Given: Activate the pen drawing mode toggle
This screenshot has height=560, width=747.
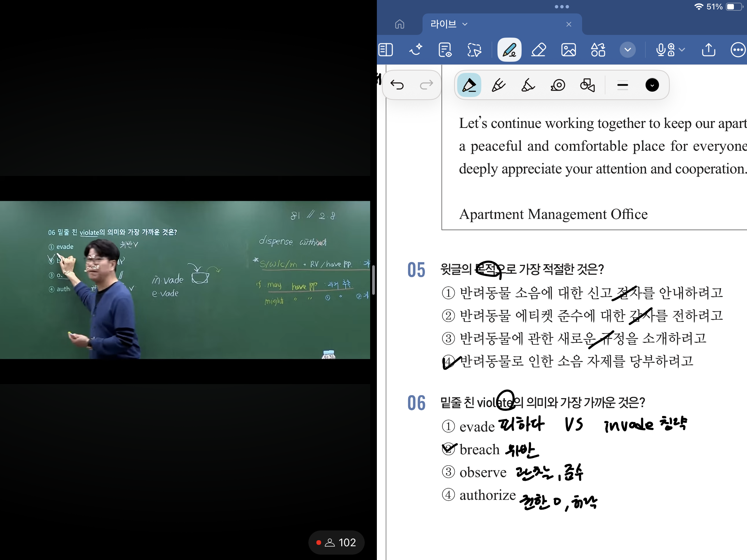Looking at the screenshot, I should (509, 50).
